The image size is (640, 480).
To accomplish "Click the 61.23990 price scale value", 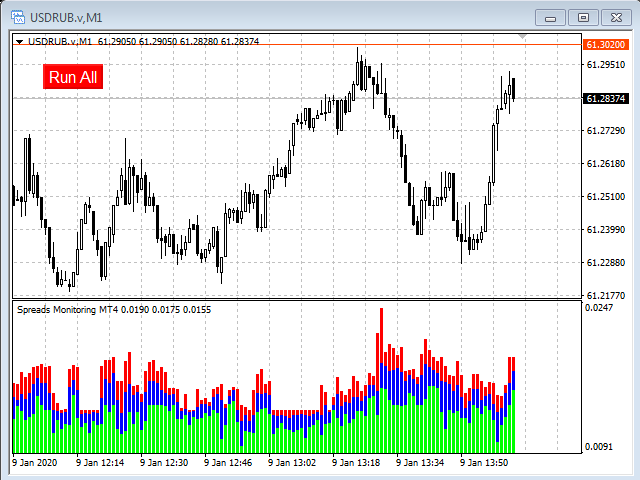I will (606, 230).
